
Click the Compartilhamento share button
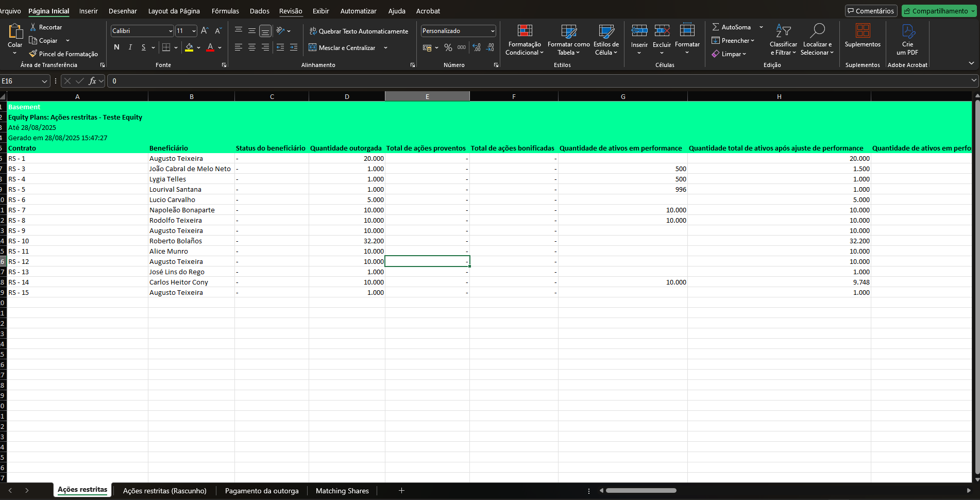939,11
